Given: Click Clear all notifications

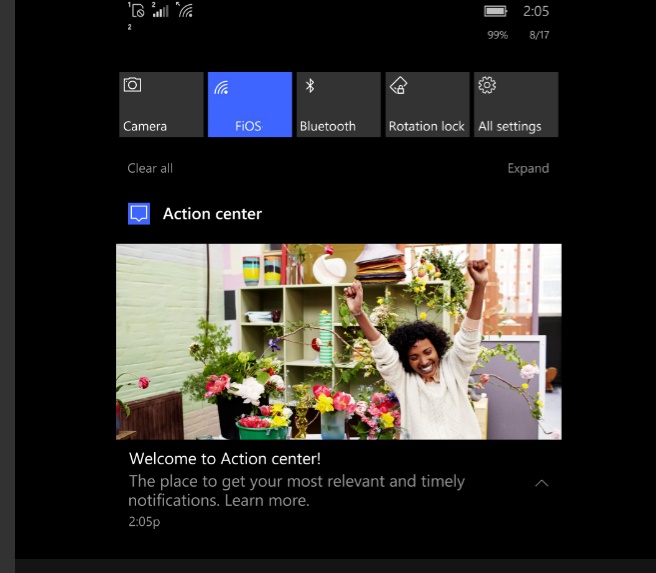Looking at the screenshot, I should pos(150,168).
